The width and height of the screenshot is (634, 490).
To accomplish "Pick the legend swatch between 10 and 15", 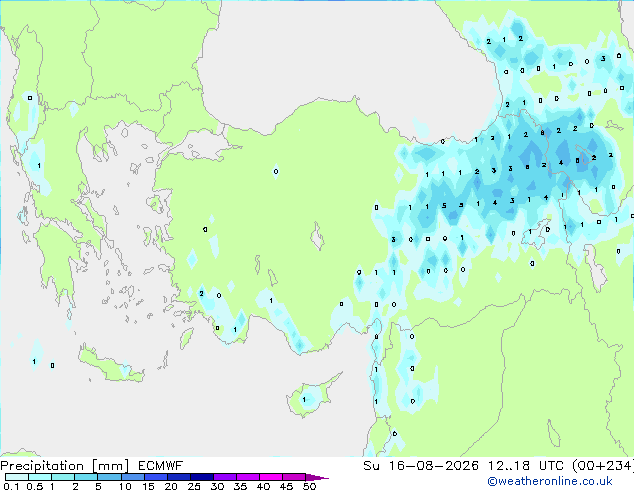I will click(x=132, y=477).
